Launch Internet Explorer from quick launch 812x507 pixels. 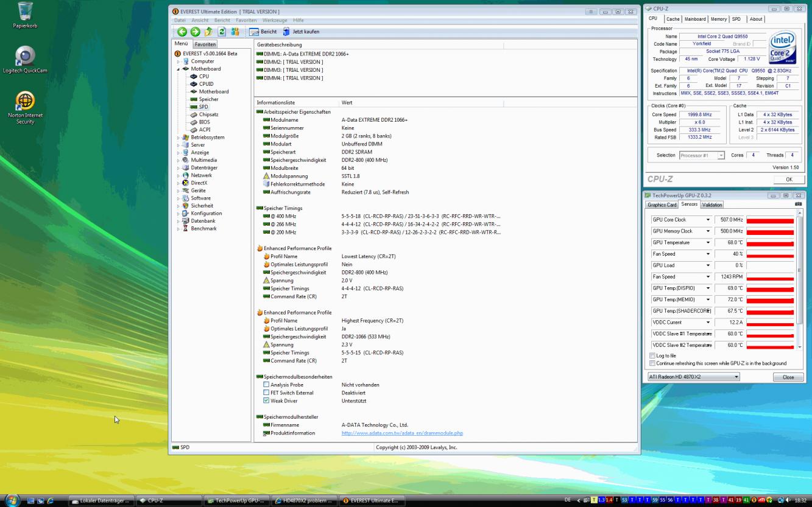pos(50,501)
